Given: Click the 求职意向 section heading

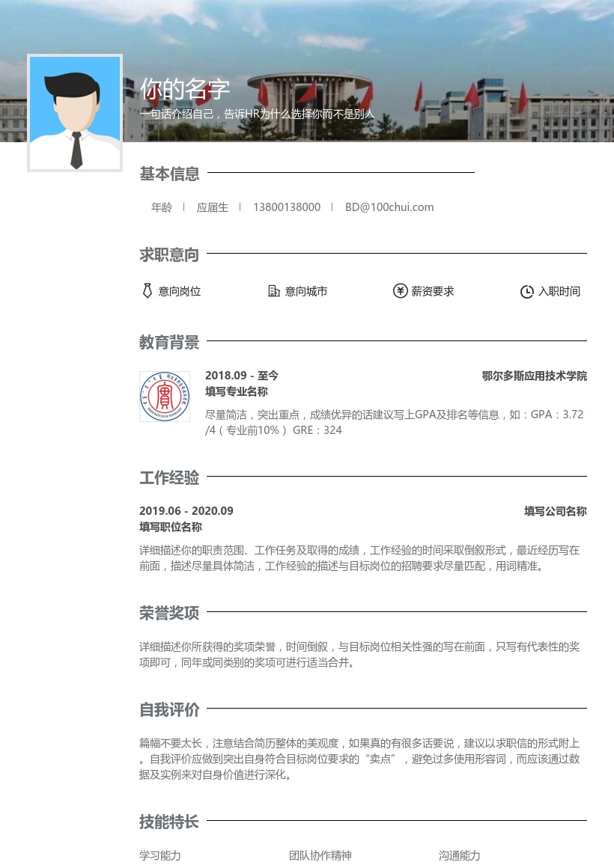Looking at the screenshot, I should point(169,254).
